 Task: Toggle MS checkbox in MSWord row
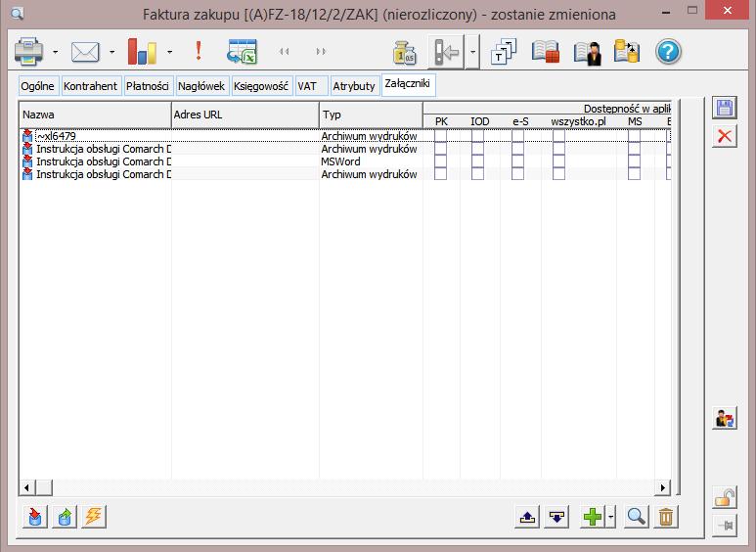click(634, 161)
